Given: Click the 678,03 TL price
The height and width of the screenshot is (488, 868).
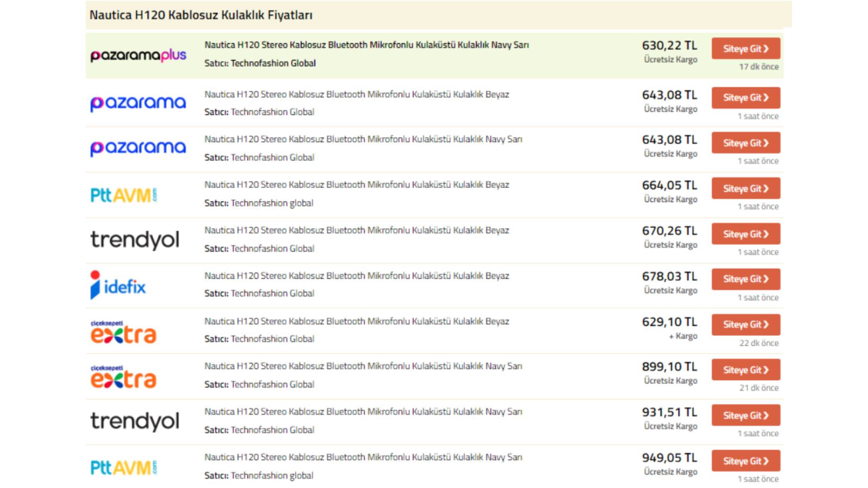Looking at the screenshot, I should click(x=670, y=277).
